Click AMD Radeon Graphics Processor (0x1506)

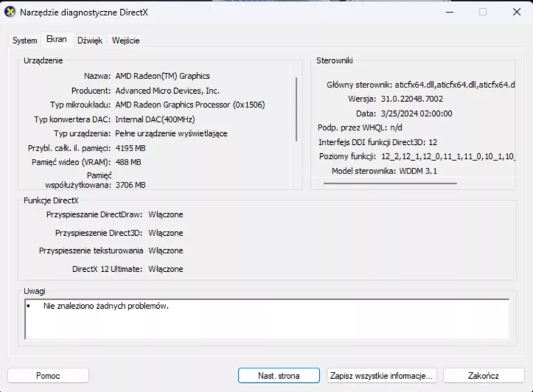190,105
